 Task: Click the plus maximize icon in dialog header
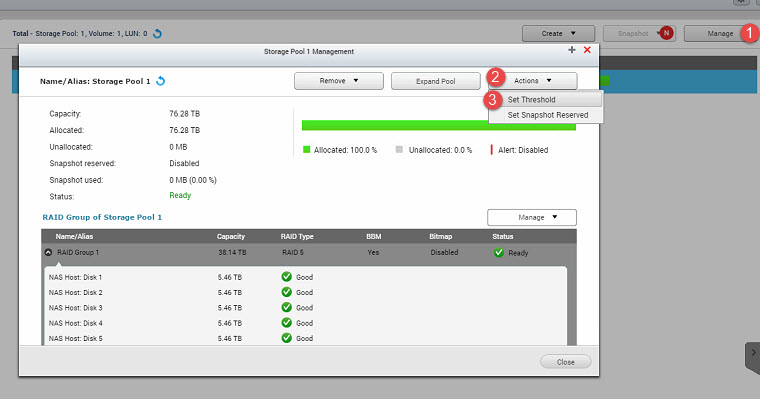coord(572,50)
